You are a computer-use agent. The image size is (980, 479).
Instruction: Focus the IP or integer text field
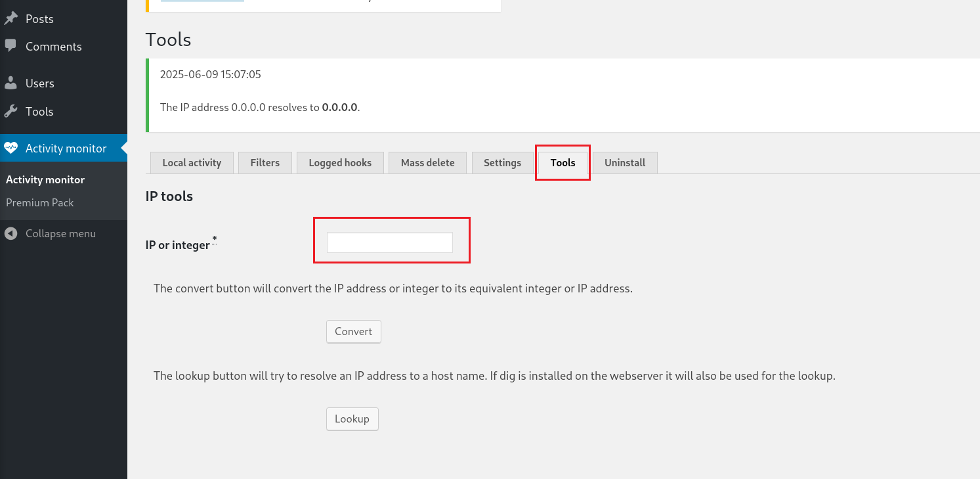[x=389, y=242]
